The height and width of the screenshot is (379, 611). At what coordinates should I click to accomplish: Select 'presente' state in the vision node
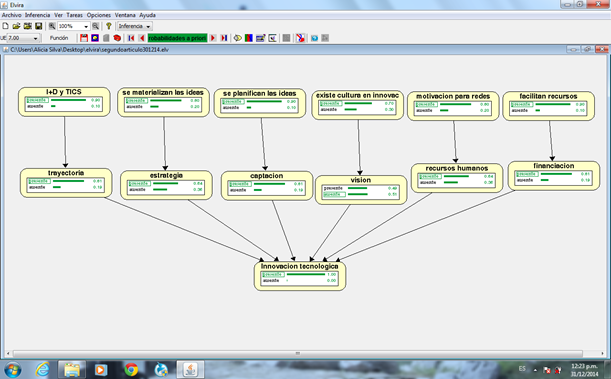(333, 188)
